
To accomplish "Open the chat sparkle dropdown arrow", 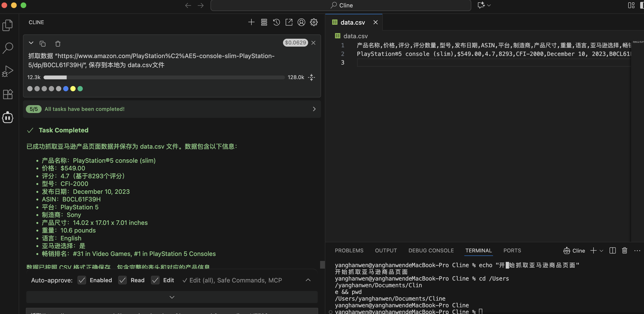I will pos(489,5).
